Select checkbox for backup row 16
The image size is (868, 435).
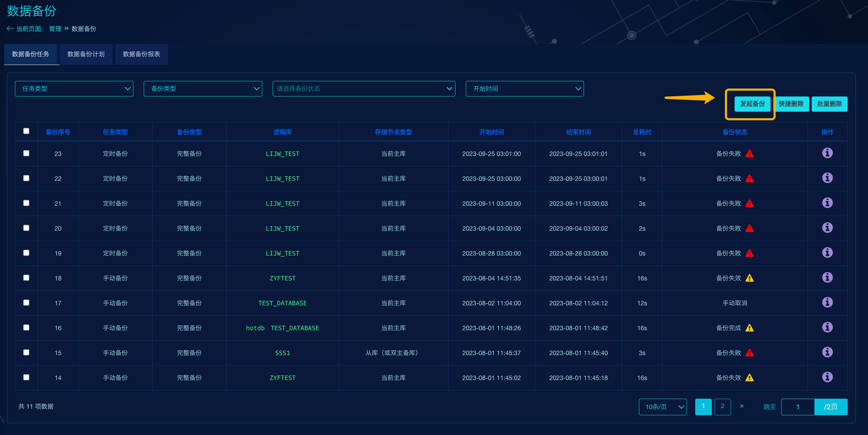pyautogui.click(x=26, y=327)
